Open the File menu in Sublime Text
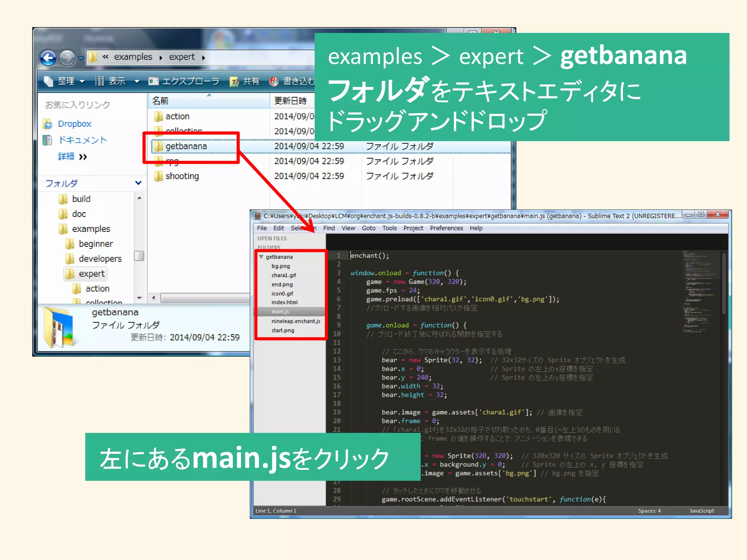The width and height of the screenshot is (747, 560). 262,228
